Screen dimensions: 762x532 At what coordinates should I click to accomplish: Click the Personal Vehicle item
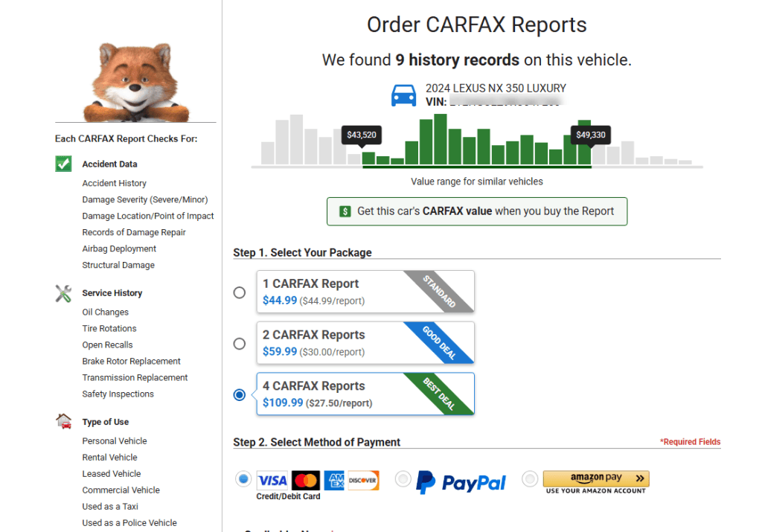[x=114, y=441]
